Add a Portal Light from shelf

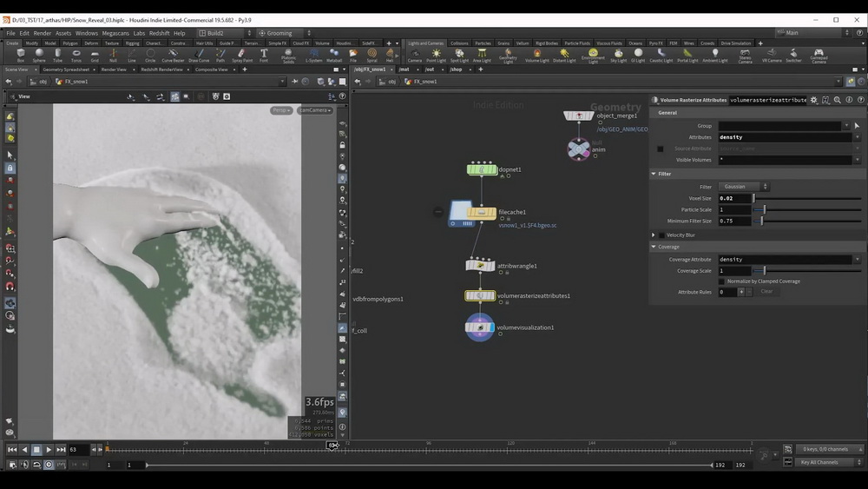click(x=687, y=55)
